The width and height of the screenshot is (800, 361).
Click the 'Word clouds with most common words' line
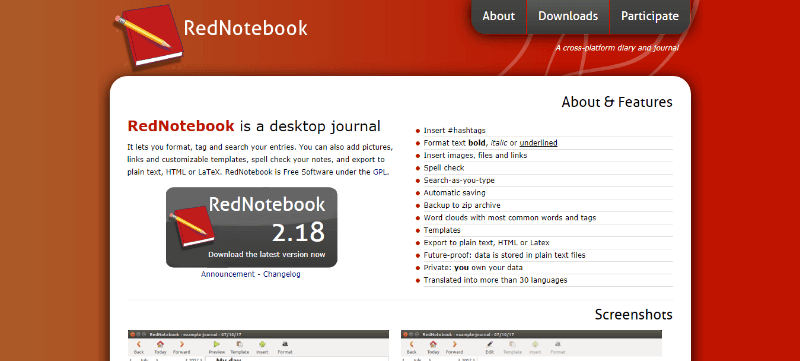[x=510, y=218]
